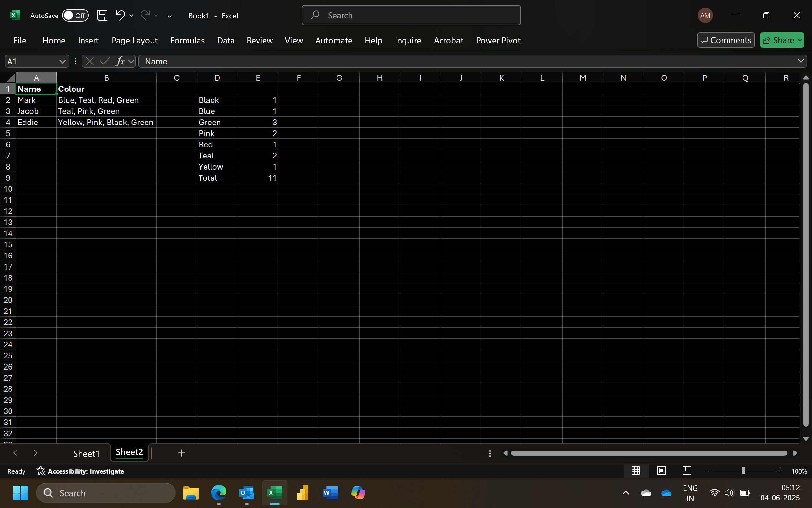
Task: Toggle AutoSave switch on
Action: 75,16
